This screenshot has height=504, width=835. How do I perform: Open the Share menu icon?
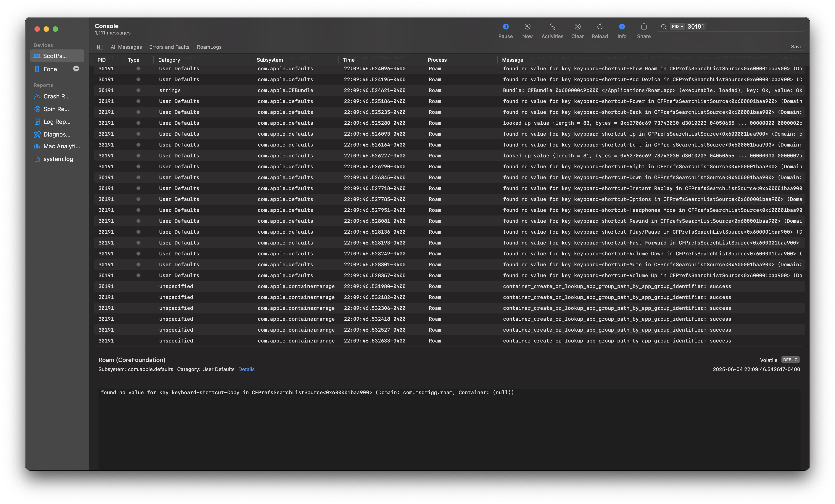point(643,27)
